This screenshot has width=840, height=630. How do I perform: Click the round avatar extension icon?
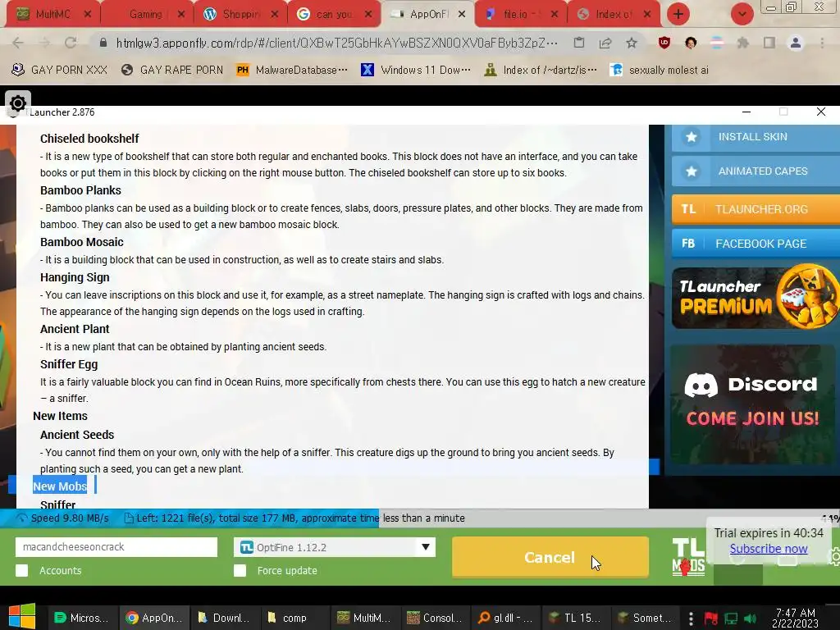(x=691, y=43)
